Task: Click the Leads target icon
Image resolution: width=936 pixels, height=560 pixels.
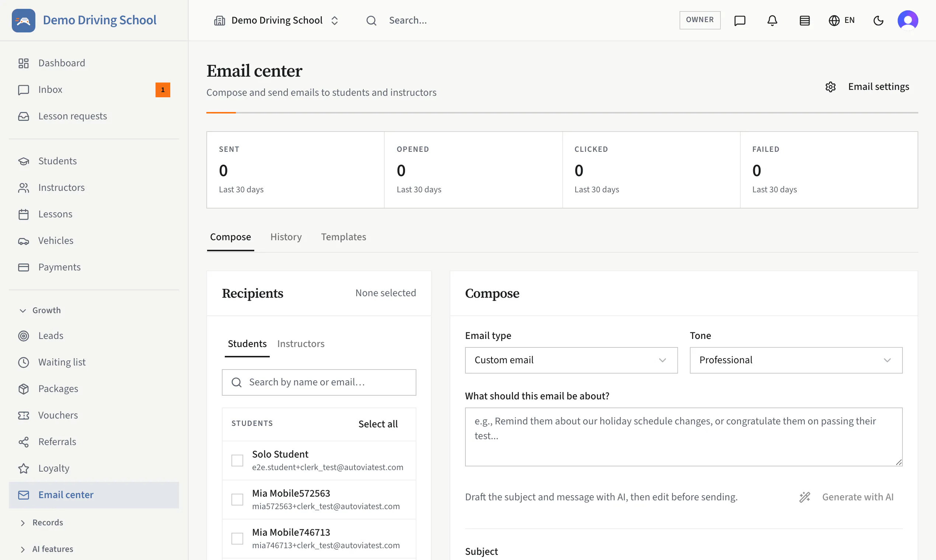Action: pos(24,336)
